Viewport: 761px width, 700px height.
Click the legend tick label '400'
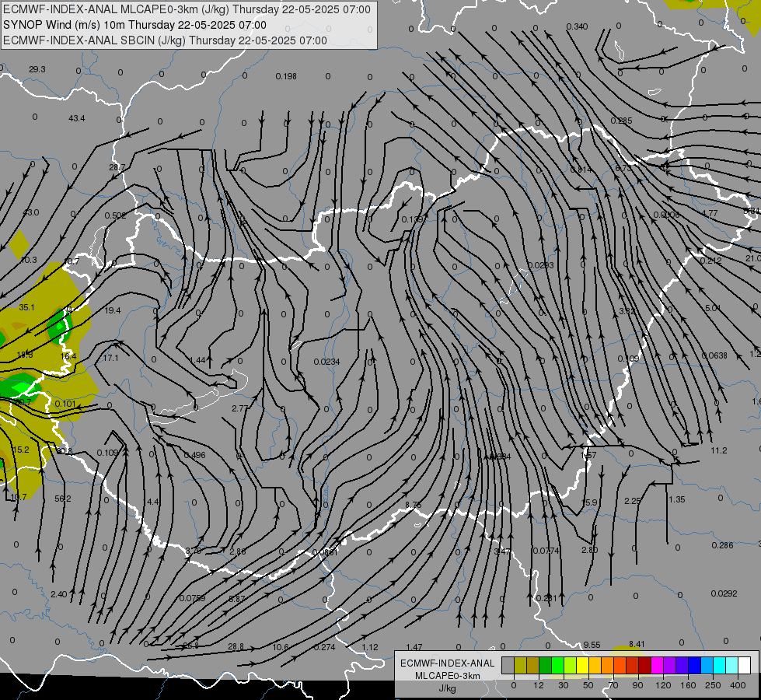[x=738, y=685]
